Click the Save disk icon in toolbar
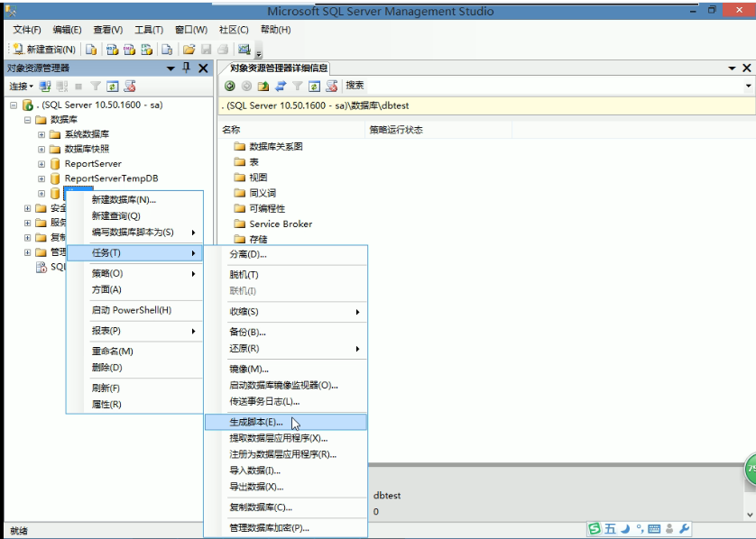 click(x=207, y=50)
